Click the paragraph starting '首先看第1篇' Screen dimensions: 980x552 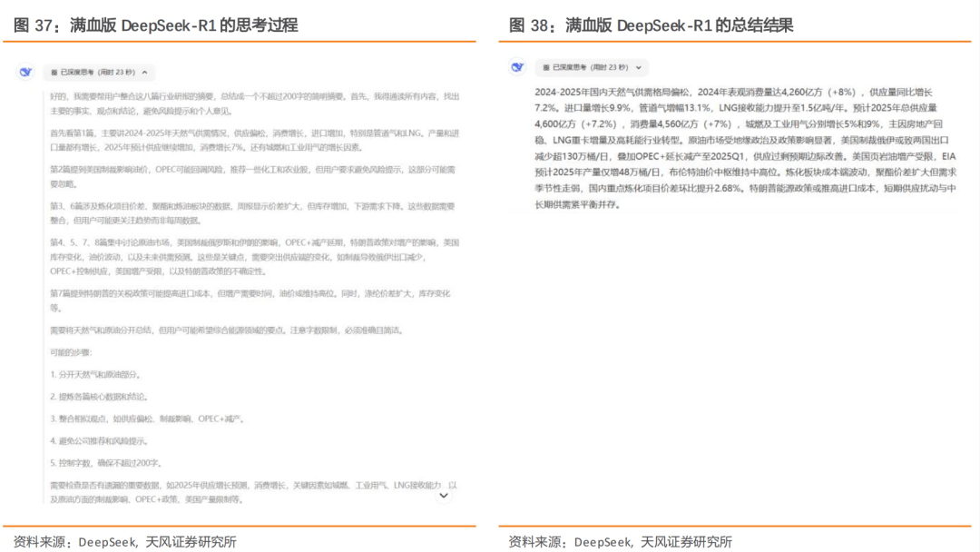pos(254,141)
